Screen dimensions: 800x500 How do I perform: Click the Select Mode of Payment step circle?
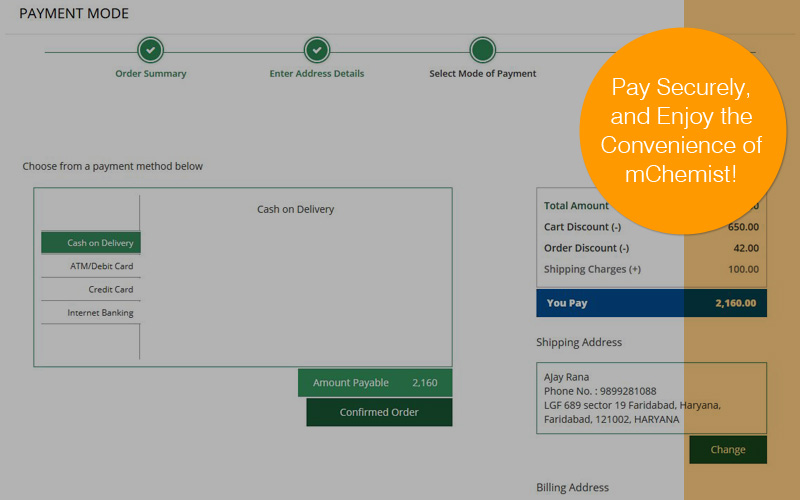click(483, 50)
